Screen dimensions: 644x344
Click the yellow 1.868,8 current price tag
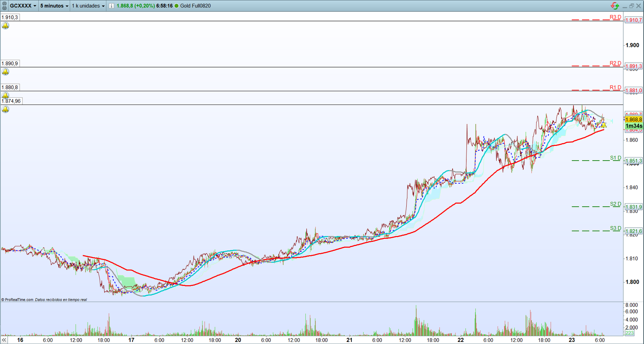(x=634, y=120)
